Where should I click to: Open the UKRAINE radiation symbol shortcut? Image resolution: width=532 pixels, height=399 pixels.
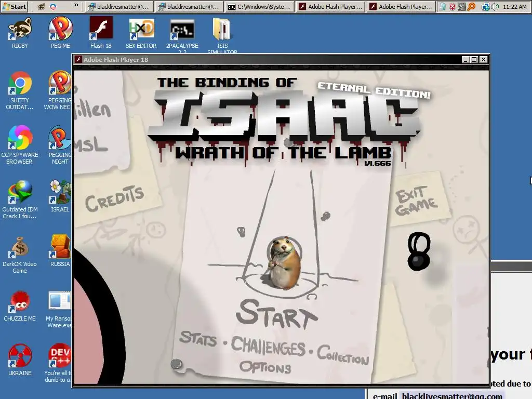(20, 361)
